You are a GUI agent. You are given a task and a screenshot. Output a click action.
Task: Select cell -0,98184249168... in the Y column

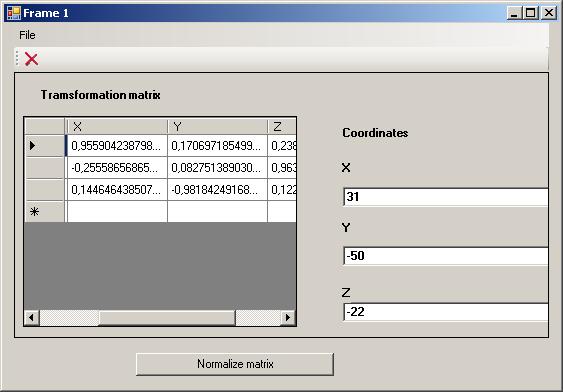click(217, 190)
